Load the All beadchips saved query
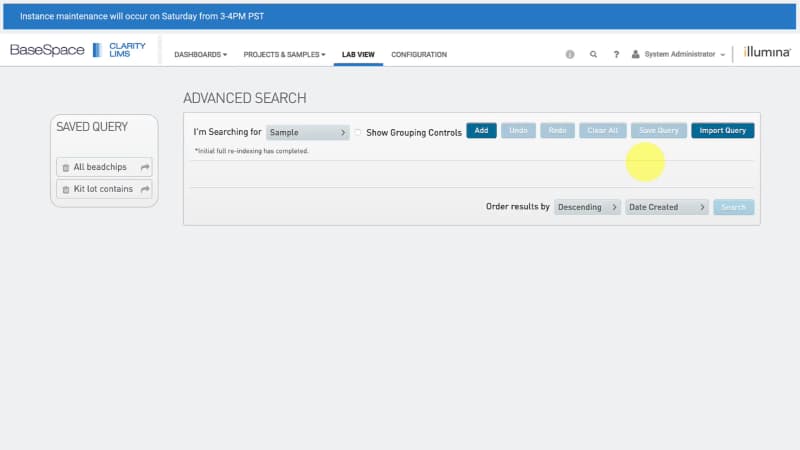 click(x=103, y=167)
